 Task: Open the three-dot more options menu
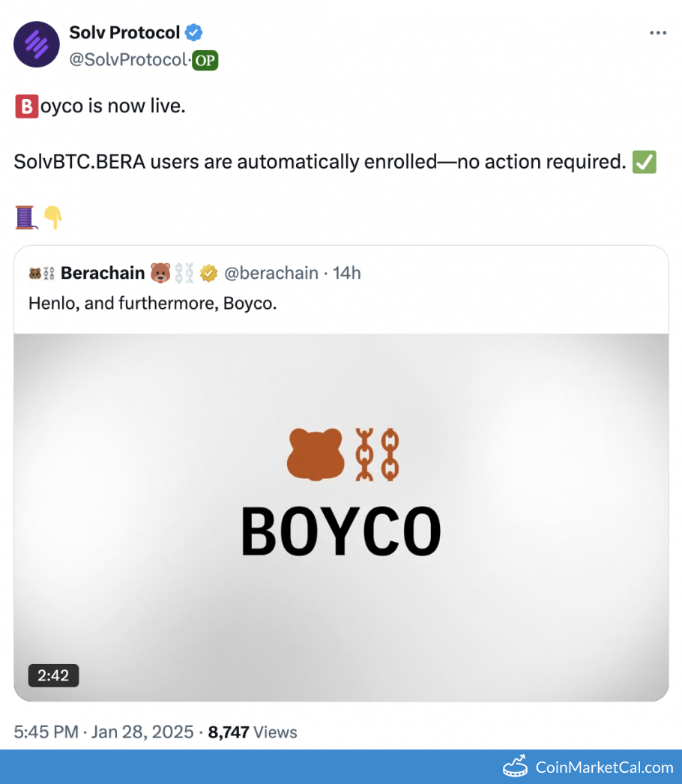[657, 33]
